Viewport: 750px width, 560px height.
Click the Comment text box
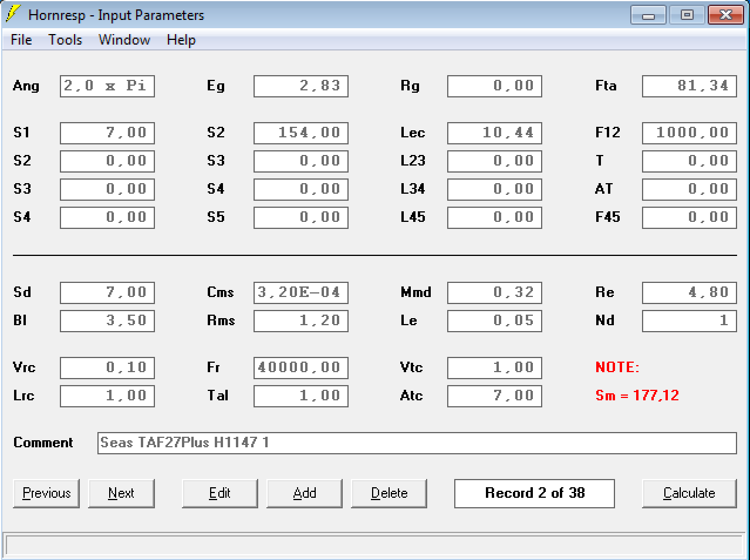417,443
